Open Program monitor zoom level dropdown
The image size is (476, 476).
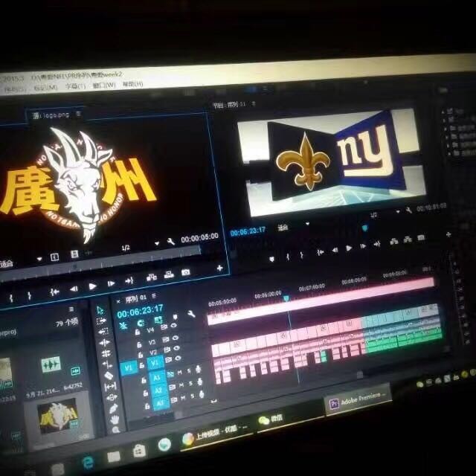coord(307,224)
